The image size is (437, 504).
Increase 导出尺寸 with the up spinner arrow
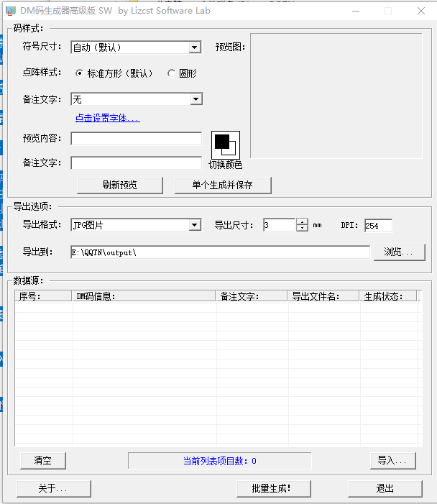302,221
